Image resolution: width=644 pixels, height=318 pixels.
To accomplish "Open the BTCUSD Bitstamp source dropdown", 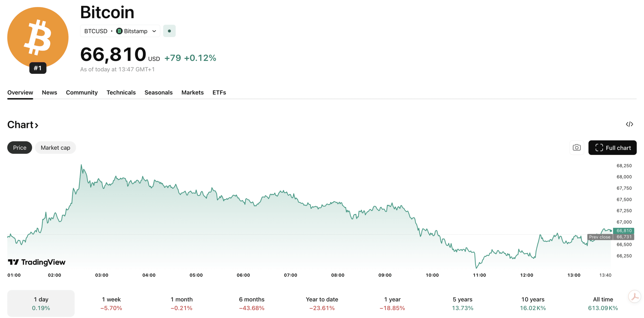I will pos(120,31).
